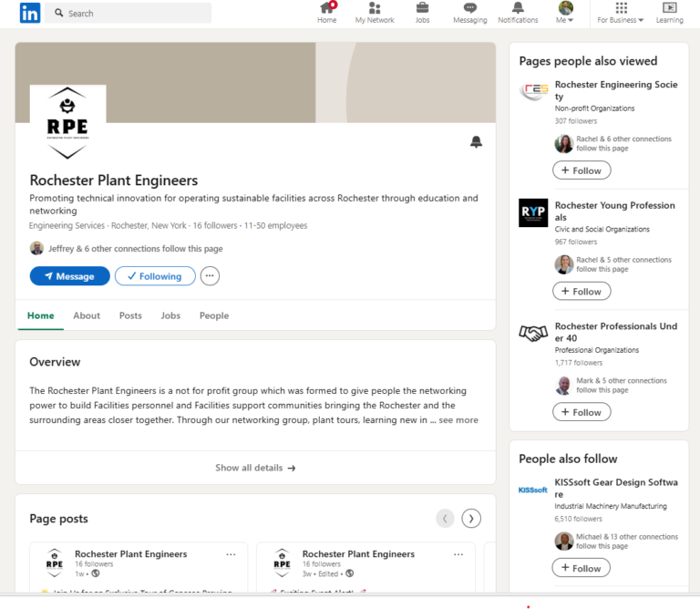This screenshot has height=609, width=700.
Task: Open the Rochester Professionals Under 40 page link
Action: [x=615, y=332]
